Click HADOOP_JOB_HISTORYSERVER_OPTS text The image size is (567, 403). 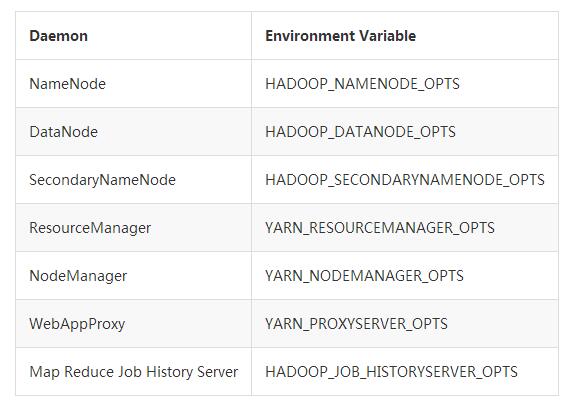391,372
